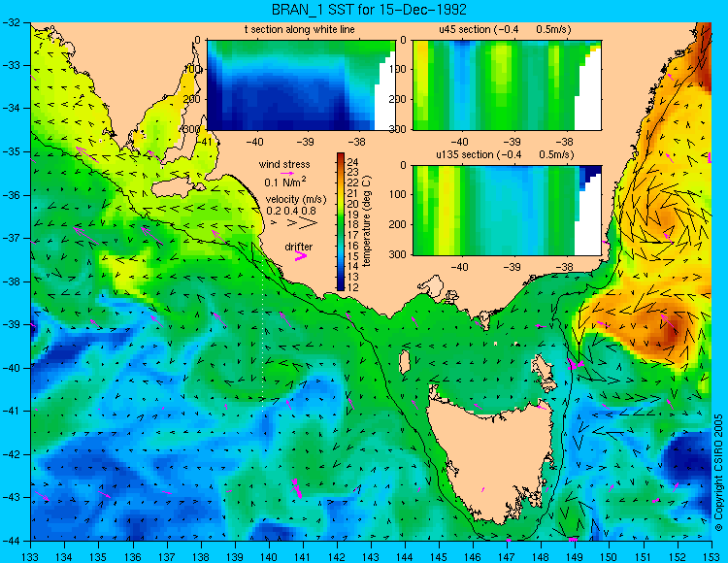Viewport: 728px width, 563px height.
Task: Click the 153 longitude axis label
Action: (x=711, y=556)
